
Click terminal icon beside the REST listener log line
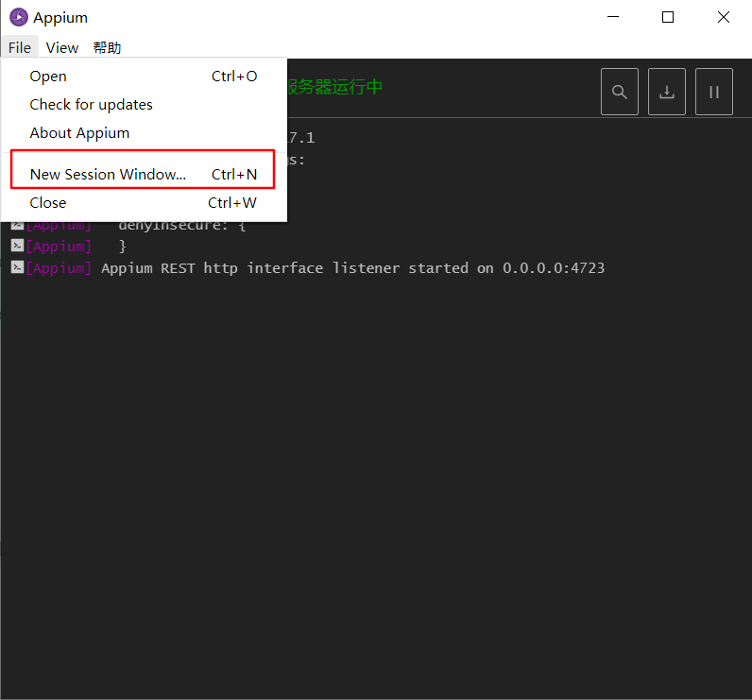click(17, 267)
